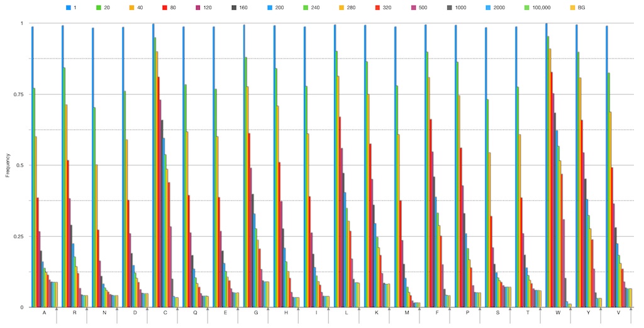Click the x-axis category label 'M'
The height and width of the screenshot is (328, 644).
[x=407, y=313]
